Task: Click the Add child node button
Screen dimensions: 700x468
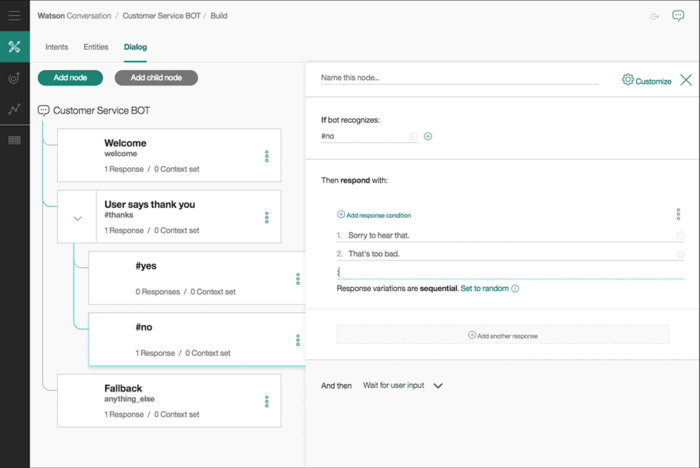Action: [156, 78]
